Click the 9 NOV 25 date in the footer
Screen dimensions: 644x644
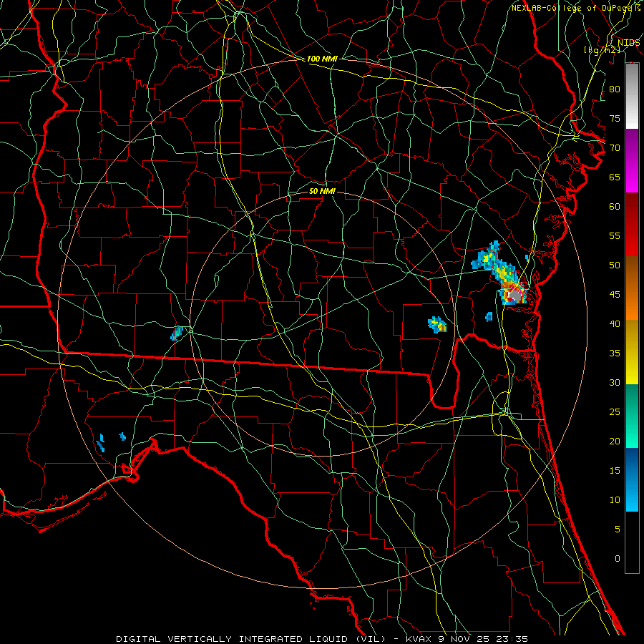466,639
